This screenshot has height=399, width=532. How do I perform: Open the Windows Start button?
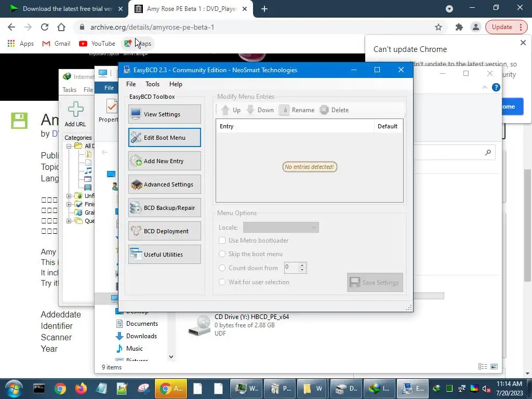coord(14,389)
